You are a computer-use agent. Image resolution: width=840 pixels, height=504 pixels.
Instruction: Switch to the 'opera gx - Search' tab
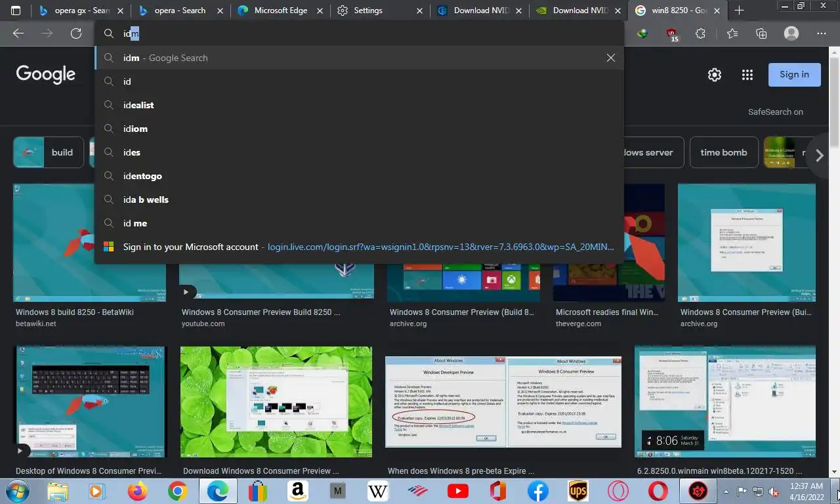click(x=81, y=10)
